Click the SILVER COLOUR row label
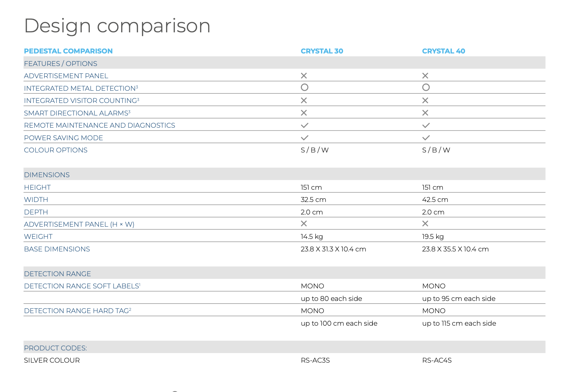 coord(52,360)
